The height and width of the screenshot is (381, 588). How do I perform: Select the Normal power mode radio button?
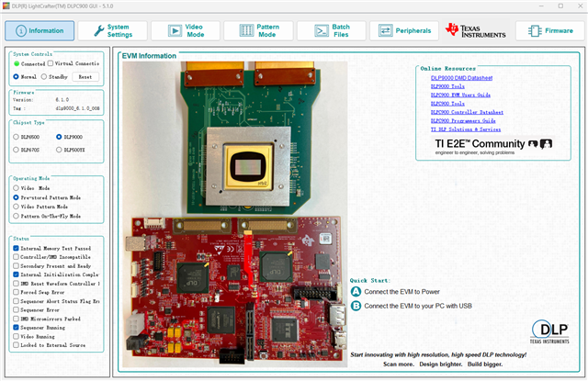tap(16, 76)
